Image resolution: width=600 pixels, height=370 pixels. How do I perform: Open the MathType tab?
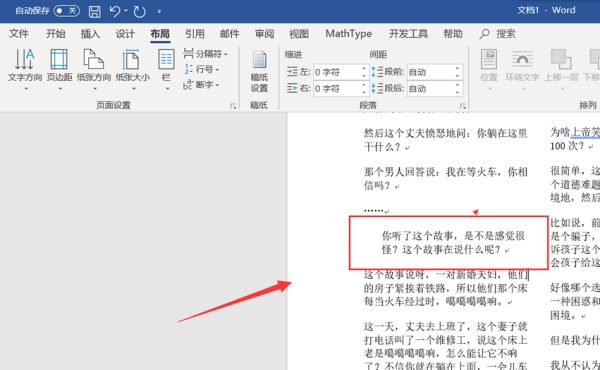click(349, 34)
